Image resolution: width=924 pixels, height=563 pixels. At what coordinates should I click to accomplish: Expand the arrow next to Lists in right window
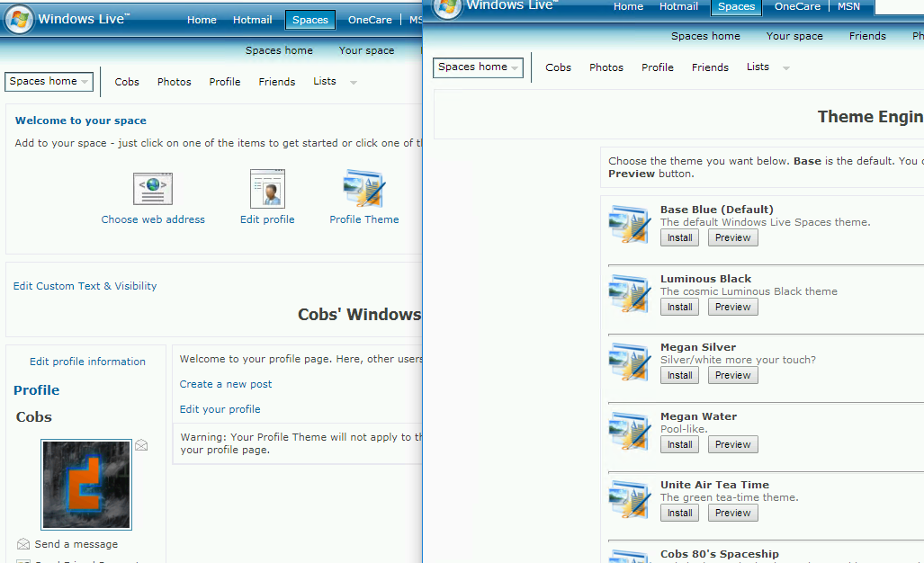(x=786, y=68)
